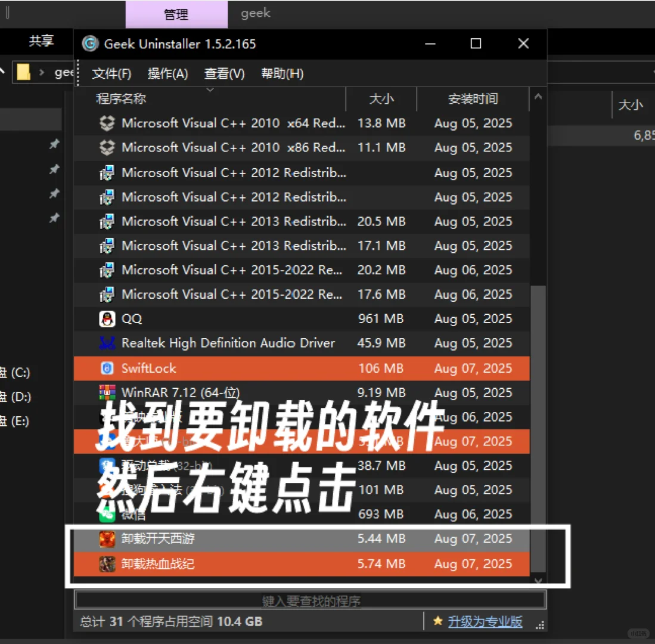Sort list by 大小 column header in Geek Uninstaller
655x644 pixels.
tap(381, 99)
